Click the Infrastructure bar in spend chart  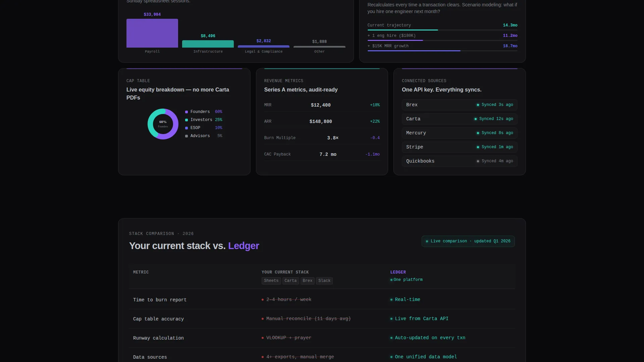coord(208,44)
